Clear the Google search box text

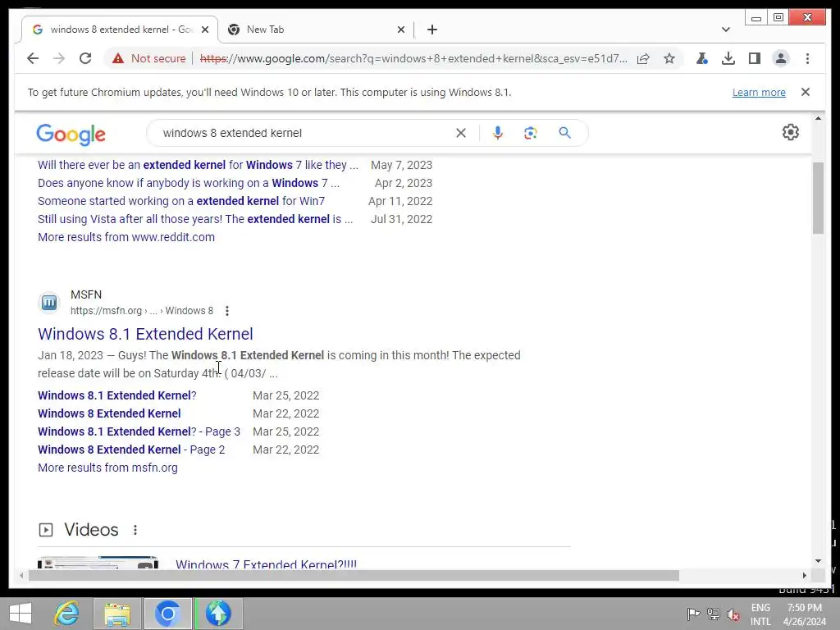point(461,133)
